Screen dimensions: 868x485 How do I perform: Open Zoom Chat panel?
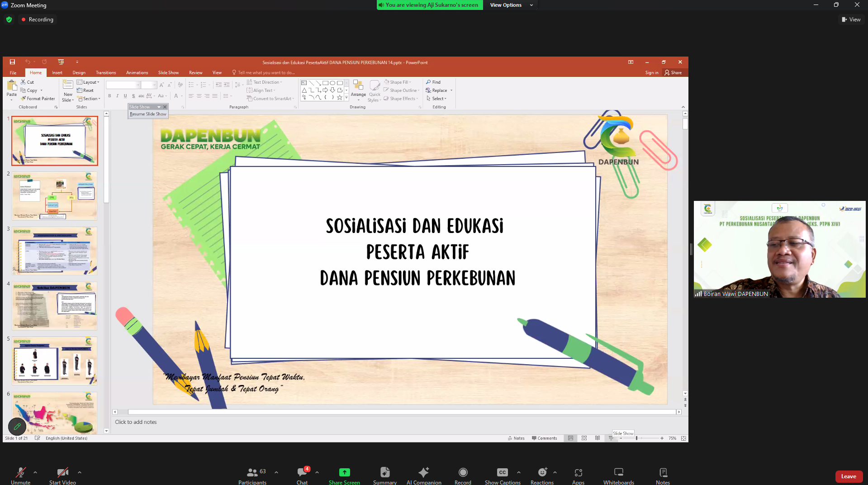[302, 475]
